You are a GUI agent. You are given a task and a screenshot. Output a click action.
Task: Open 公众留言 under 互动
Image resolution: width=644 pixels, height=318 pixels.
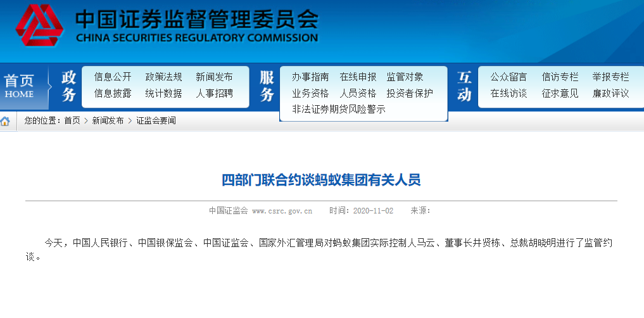pos(508,77)
